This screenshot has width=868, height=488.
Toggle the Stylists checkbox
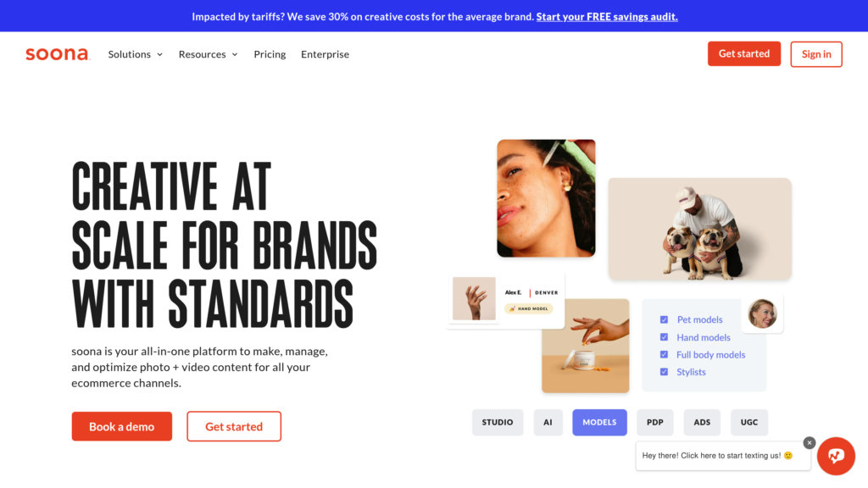tap(664, 372)
